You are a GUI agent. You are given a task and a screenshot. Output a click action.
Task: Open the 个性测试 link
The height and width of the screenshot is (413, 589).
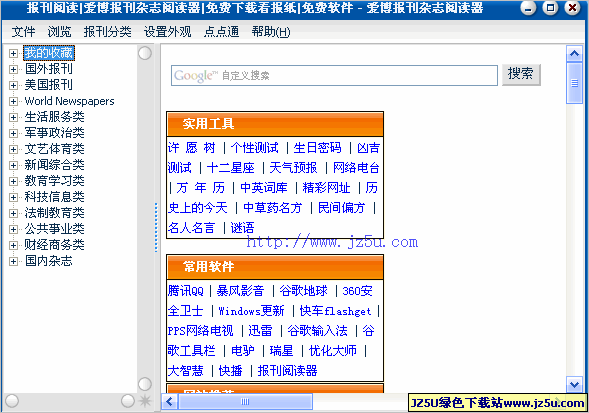click(255, 148)
